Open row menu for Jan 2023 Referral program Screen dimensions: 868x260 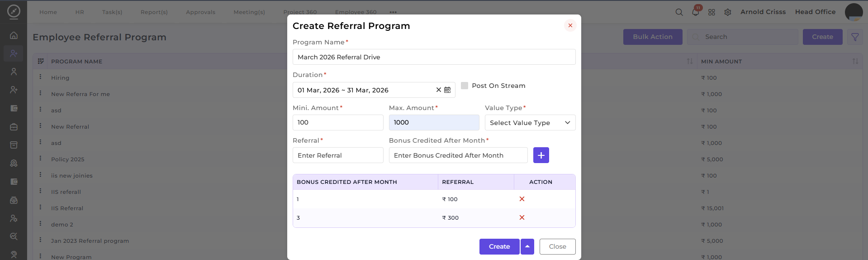[40, 240]
